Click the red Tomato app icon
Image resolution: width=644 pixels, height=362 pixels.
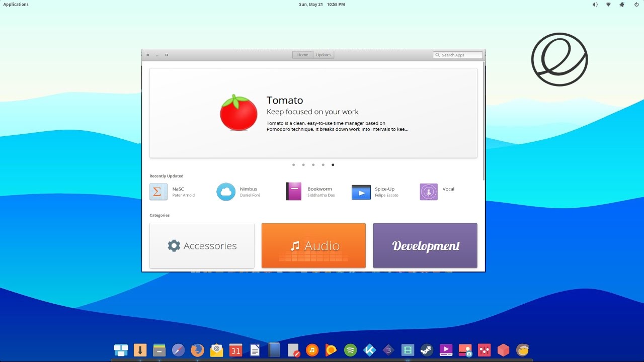tap(238, 113)
